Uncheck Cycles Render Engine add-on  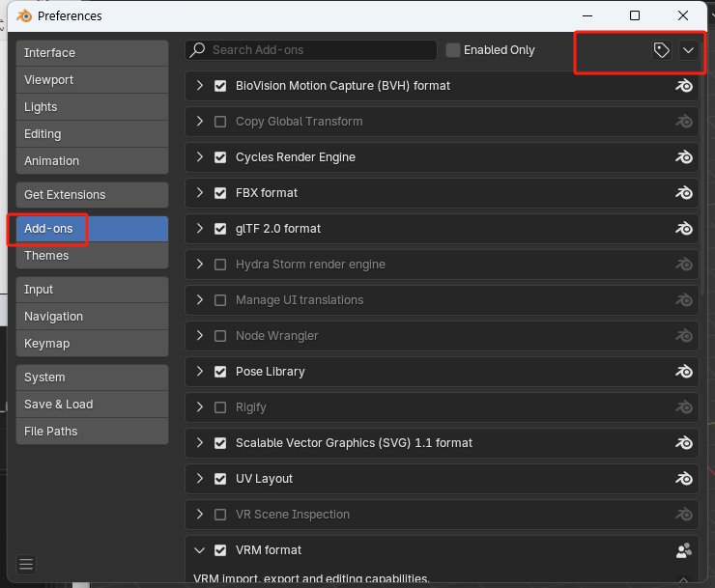pyautogui.click(x=220, y=157)
